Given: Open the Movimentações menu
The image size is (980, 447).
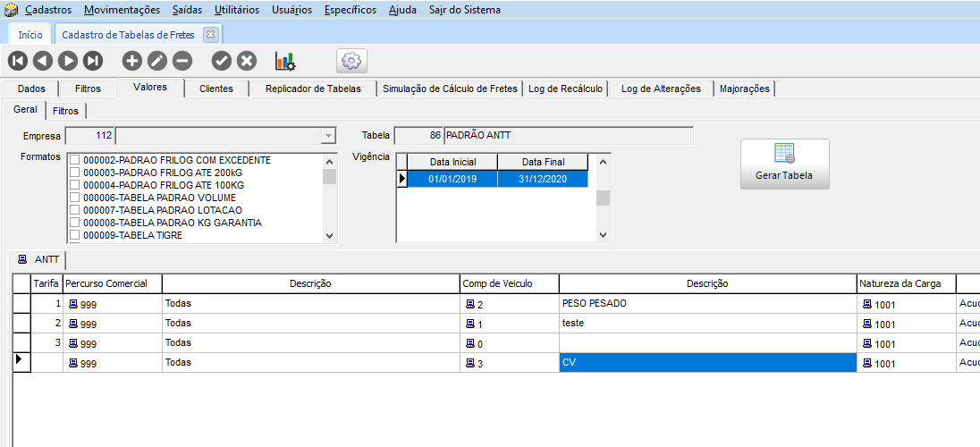Looking at the screenshot, I should pos(122,10).
